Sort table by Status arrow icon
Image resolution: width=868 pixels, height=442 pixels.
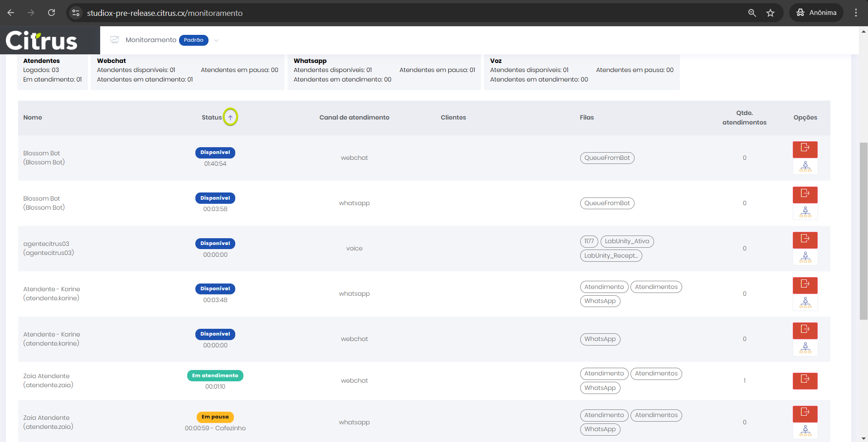coord(230,117)
